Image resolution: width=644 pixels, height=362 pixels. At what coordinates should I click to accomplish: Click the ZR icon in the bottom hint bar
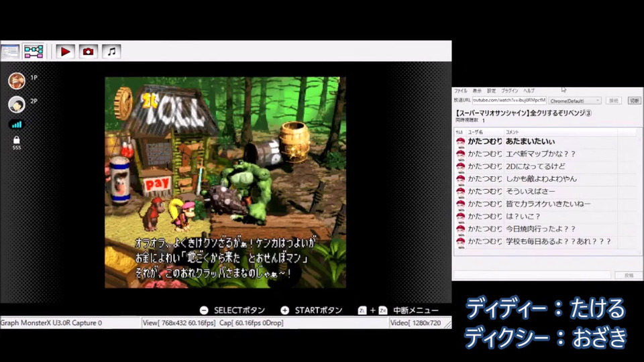(383, 310)
